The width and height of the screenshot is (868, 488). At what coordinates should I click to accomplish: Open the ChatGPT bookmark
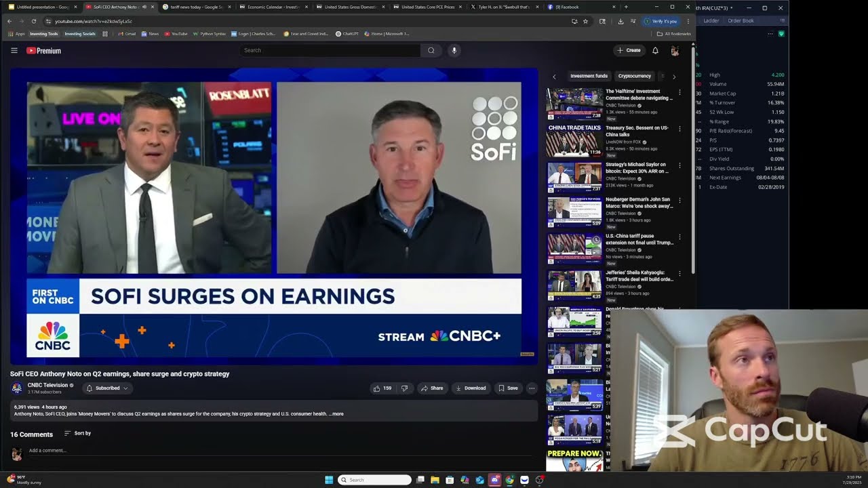347,33
